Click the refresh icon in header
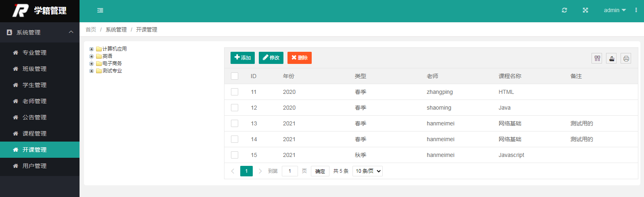 564,10
